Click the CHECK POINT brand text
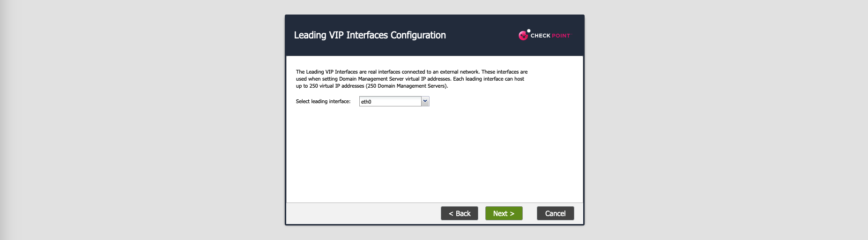 [x=550, y=36]
